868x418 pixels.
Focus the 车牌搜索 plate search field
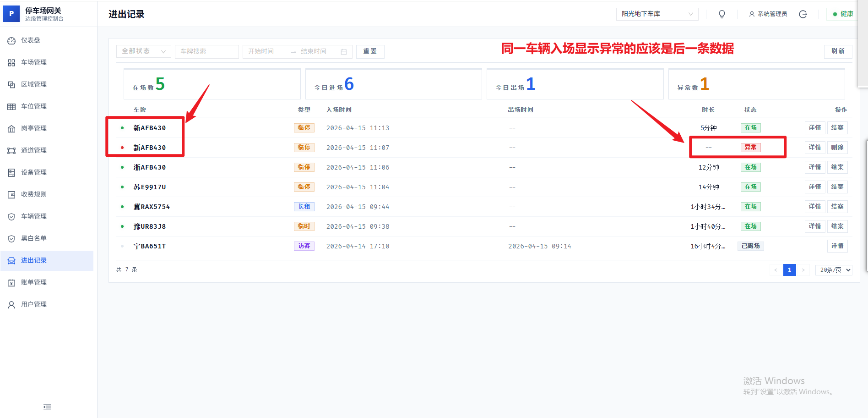206,51
